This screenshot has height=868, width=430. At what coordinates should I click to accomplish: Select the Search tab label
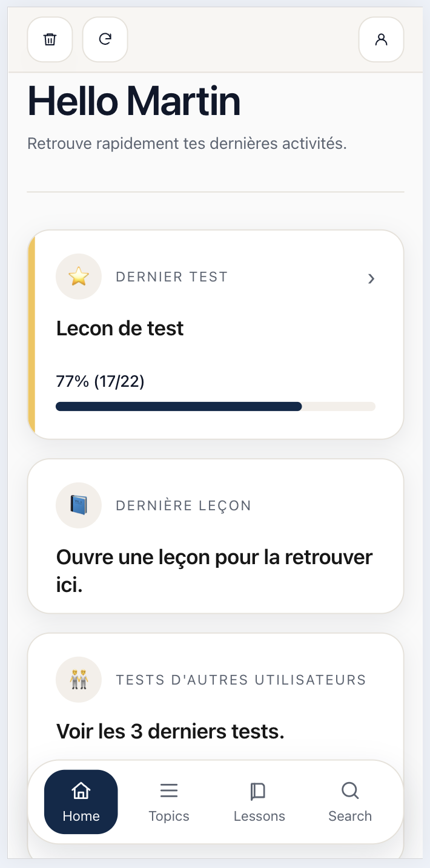350,816
